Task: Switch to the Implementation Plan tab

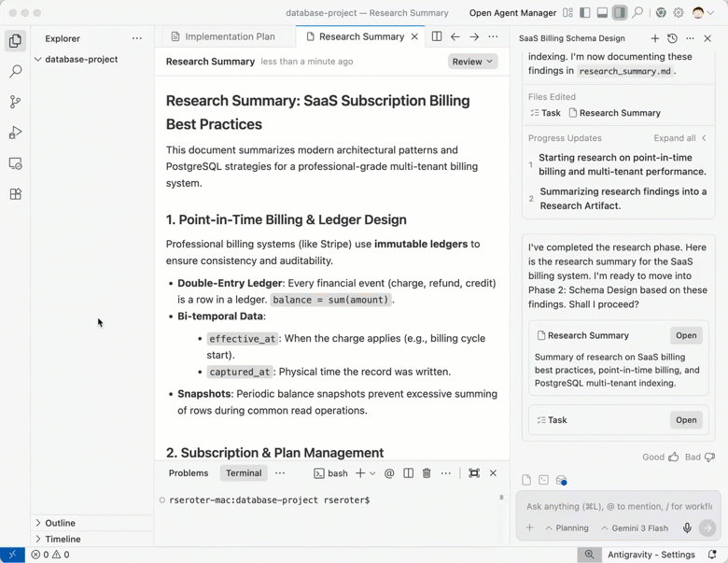Action: click(x=230, y=36)
